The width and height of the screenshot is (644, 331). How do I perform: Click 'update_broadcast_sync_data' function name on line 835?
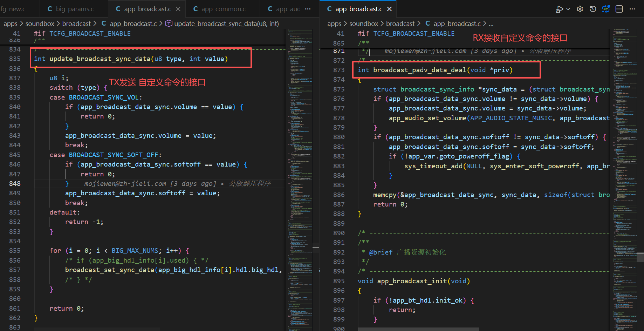pos(100,59)
